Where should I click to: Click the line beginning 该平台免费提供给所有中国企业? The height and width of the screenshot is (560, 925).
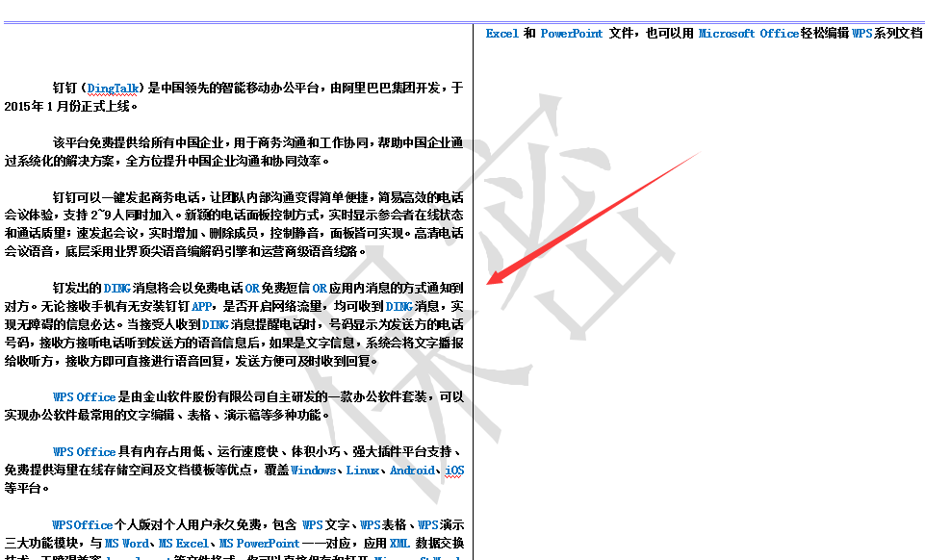(258, 142)
